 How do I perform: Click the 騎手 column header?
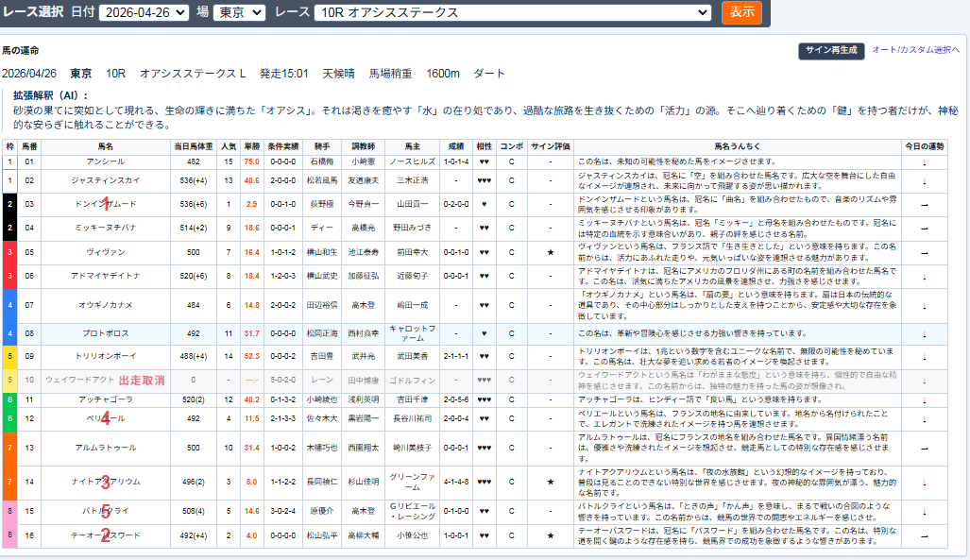point(322,146)
